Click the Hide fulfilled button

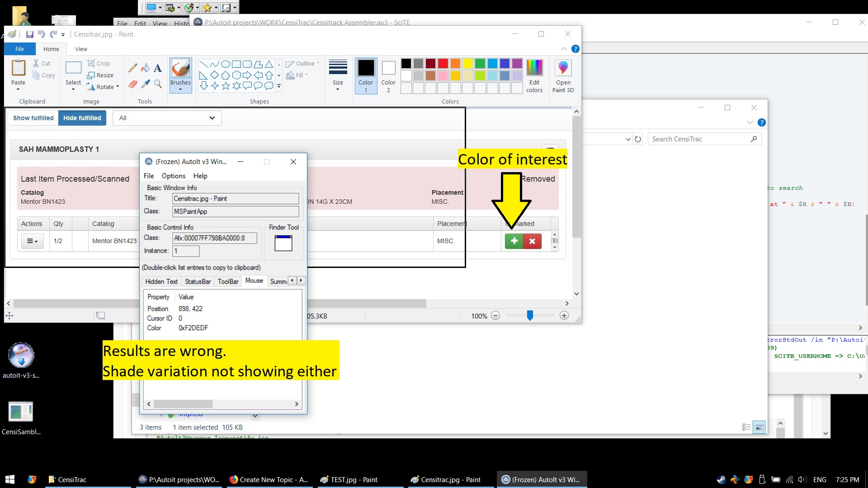click(x=82, y=118)
